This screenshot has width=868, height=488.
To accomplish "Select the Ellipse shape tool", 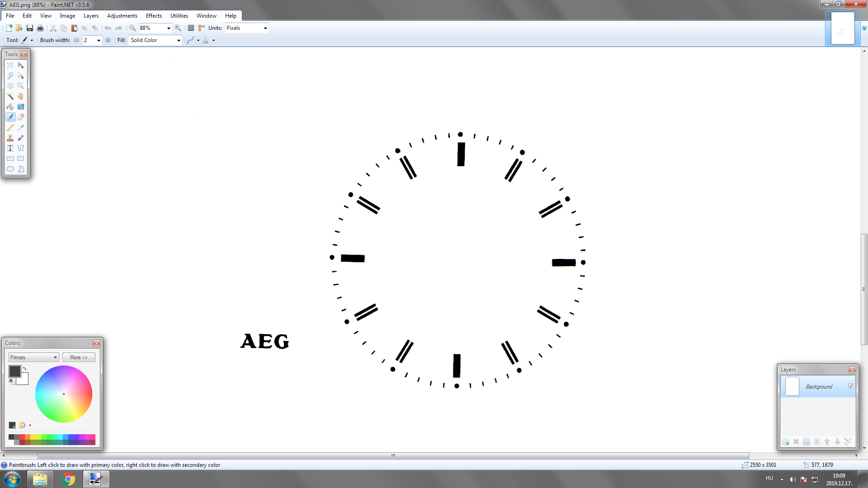I will (10, 169).
